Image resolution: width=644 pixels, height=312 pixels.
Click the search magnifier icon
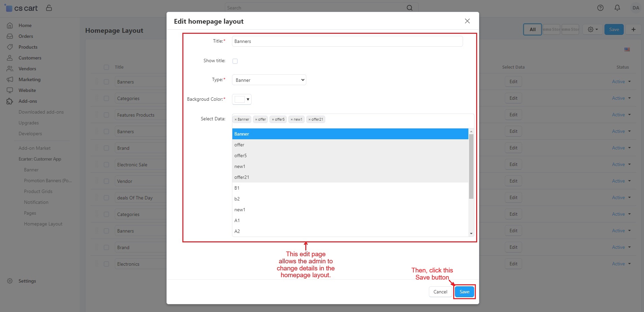point(409,8)
